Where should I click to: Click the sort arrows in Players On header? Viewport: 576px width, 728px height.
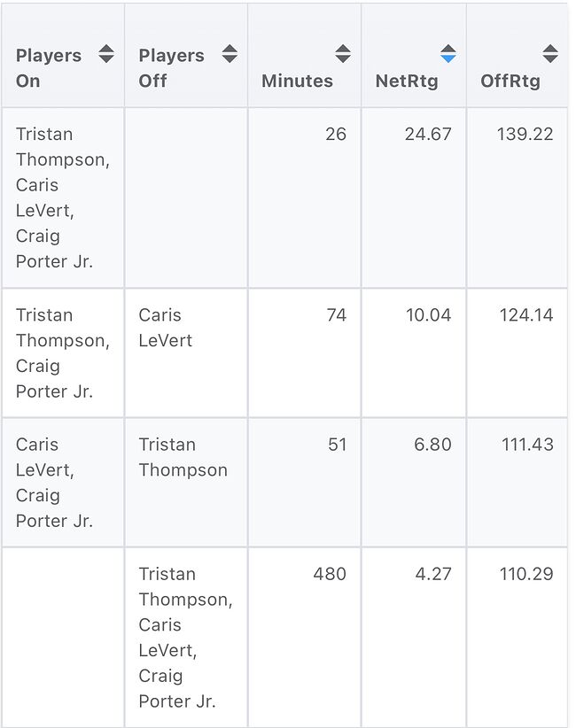[x=106, y=54]
